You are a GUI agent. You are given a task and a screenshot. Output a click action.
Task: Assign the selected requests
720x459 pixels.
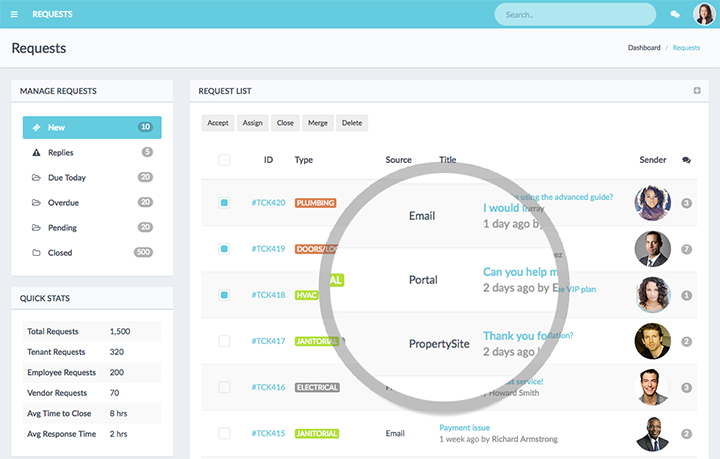[253, 123]
